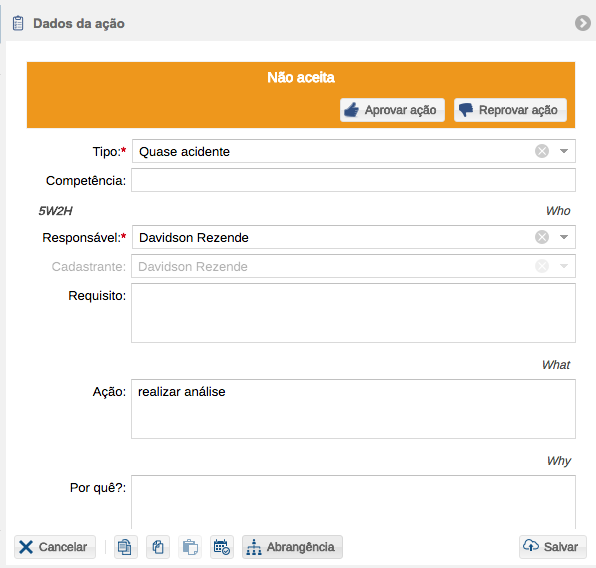The image size is (596, 568).
Task: Click the gray arrow icon beside Dados da ação
Action: 583,23
